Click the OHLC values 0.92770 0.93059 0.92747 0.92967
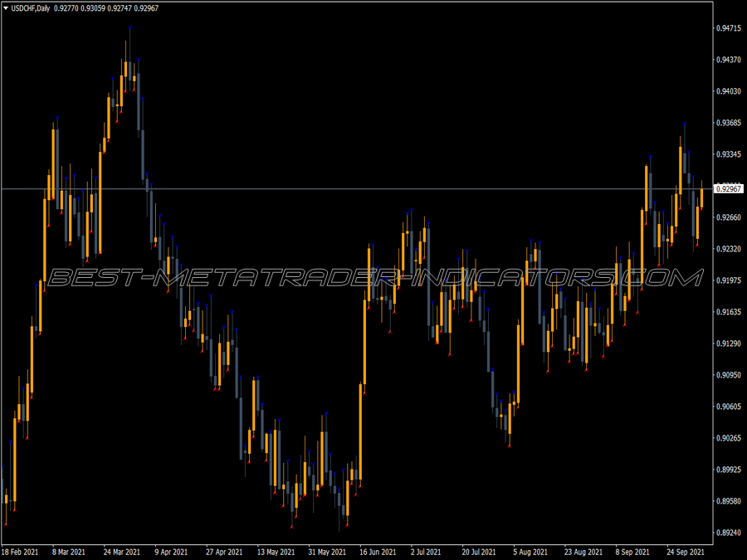747x560 pixels. (106, 8)
